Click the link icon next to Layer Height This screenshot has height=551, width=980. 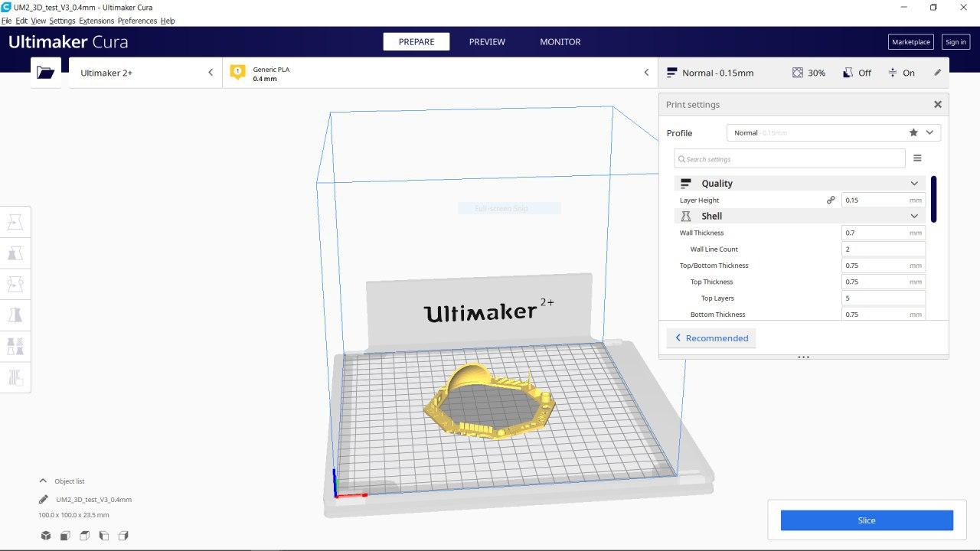coord(831,200)
